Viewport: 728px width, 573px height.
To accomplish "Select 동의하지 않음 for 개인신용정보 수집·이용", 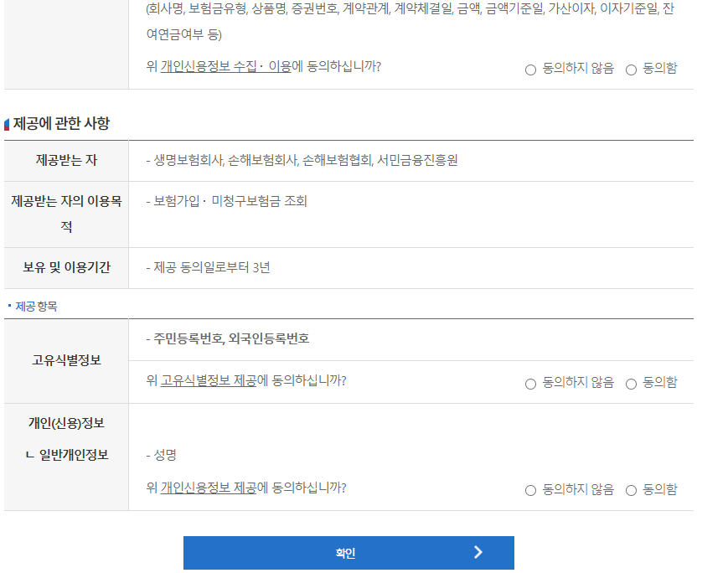I will point(529,70).
